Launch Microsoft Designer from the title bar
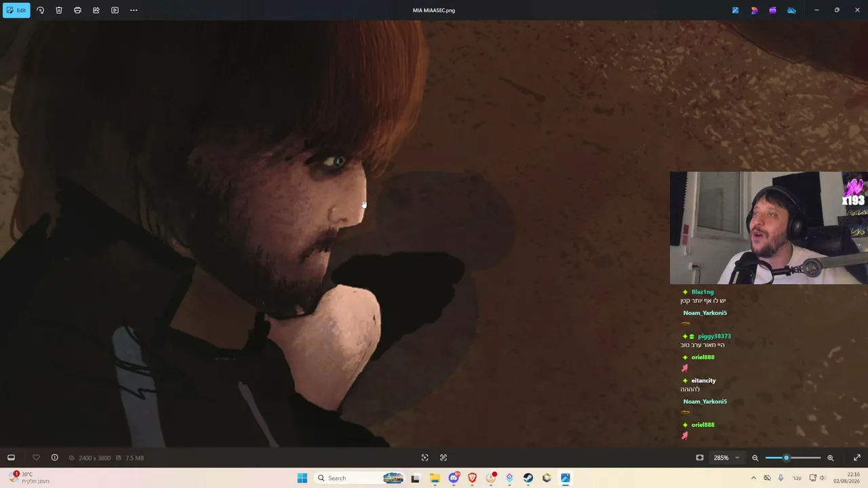This screenshot has height=488, width=868. click(x=754, y=10)
